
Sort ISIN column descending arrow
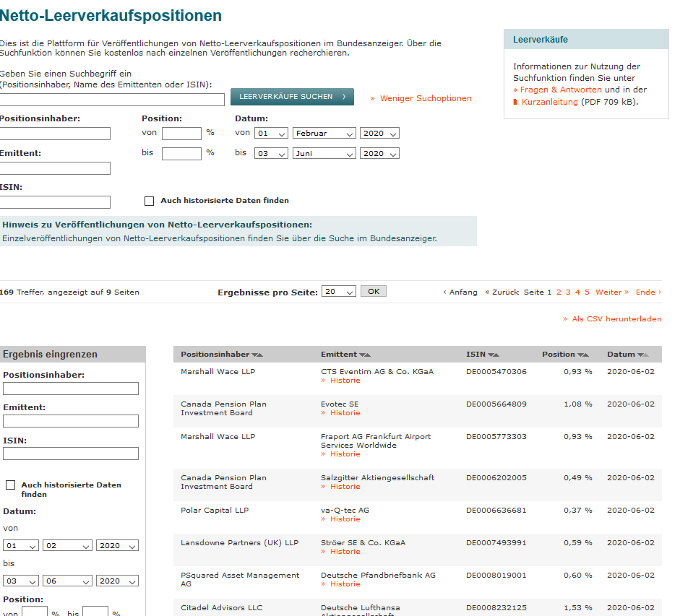point(491,355)
